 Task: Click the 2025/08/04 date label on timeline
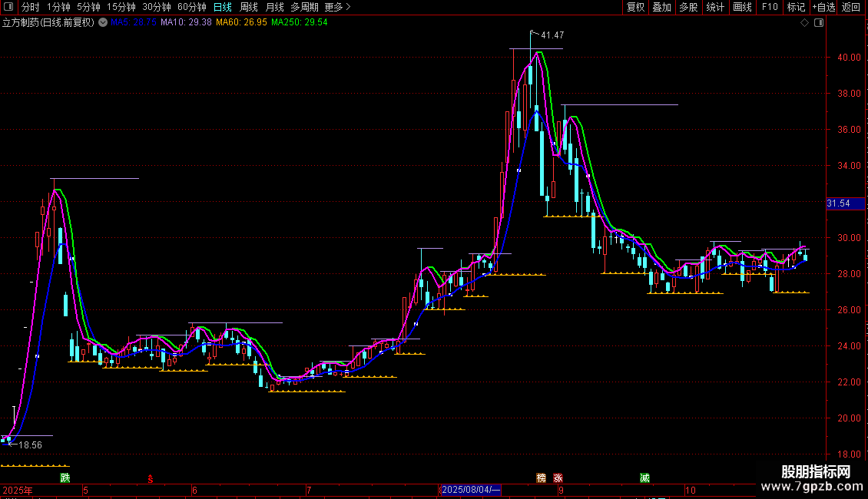pos(471,490)
